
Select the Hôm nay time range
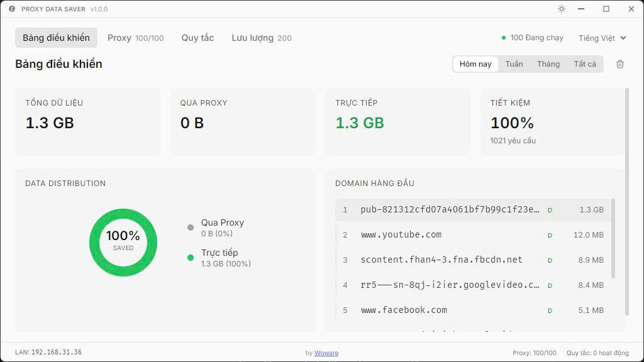(475, 64)
